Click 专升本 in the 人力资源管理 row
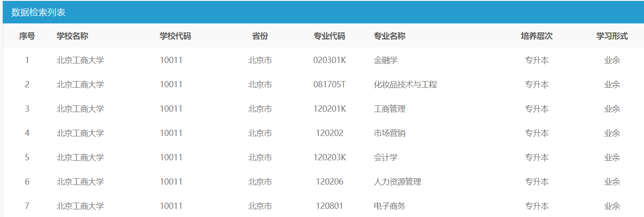 [x=537, y=181]
